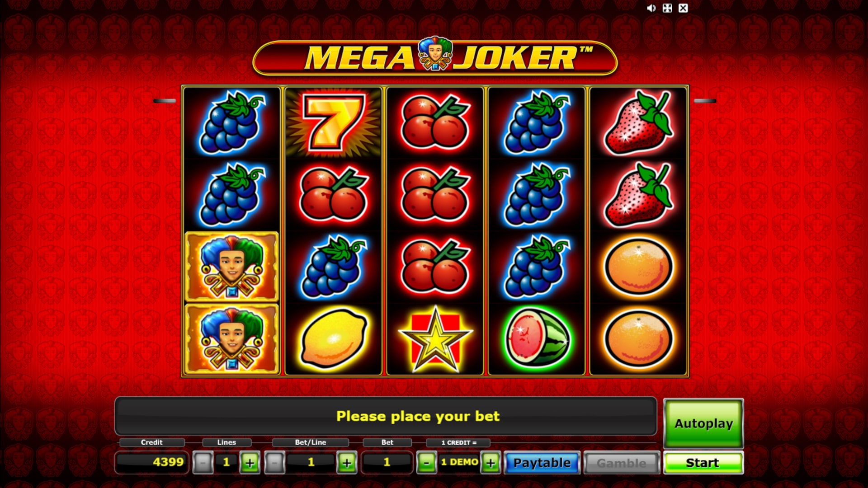Viewport: 868px width, 488px height.
Task: Click the bottom joker symbol
Action: tap(232, 339)
